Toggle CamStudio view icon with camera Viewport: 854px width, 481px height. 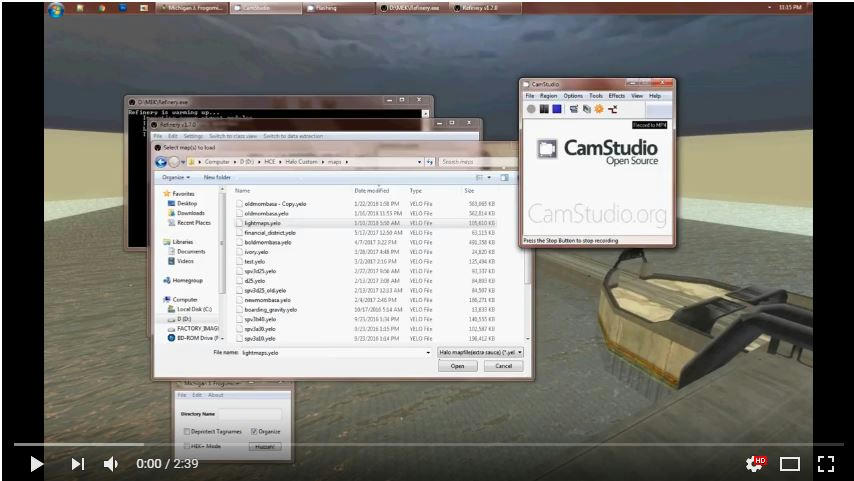574,109
